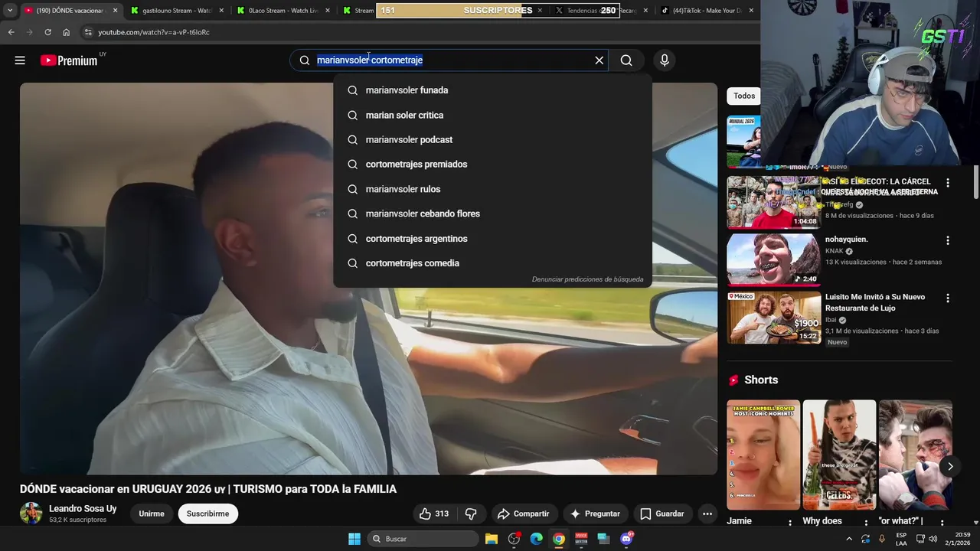Reload the page with the refresh icon

pyautogui.click(x=47, y=32)
